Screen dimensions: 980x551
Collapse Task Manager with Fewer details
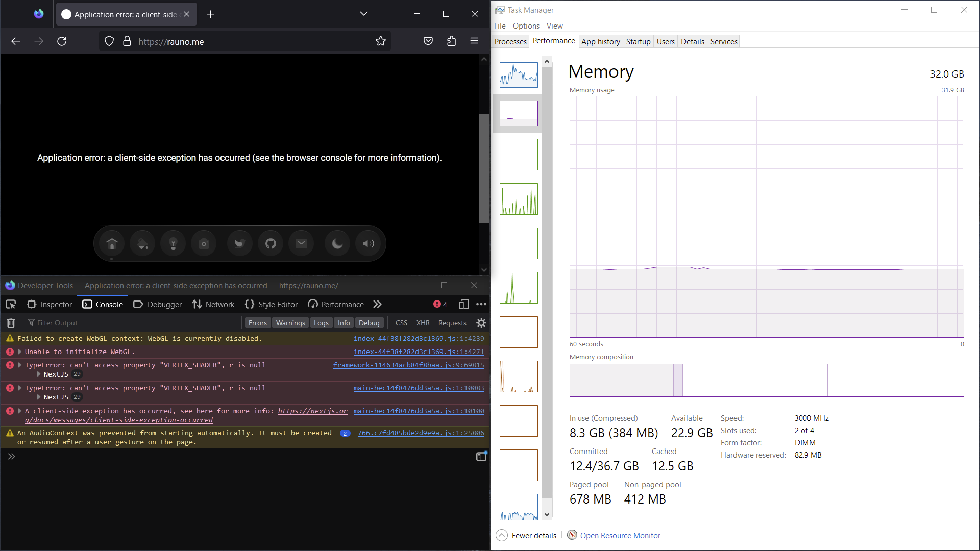coord(533,535)
